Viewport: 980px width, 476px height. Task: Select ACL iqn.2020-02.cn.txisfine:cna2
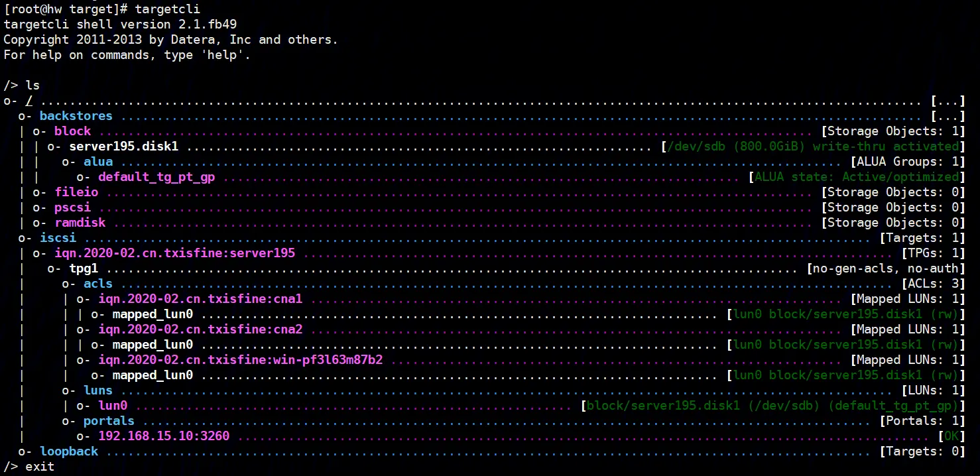200,329
